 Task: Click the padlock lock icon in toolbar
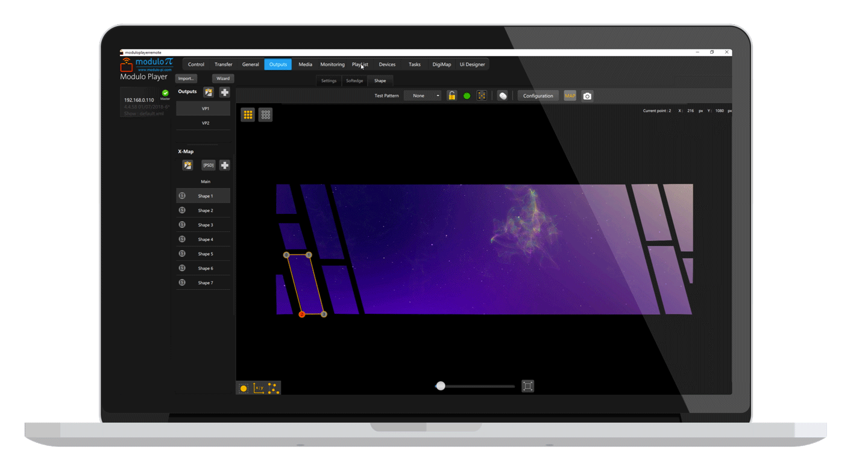click(x=451, y=96)
